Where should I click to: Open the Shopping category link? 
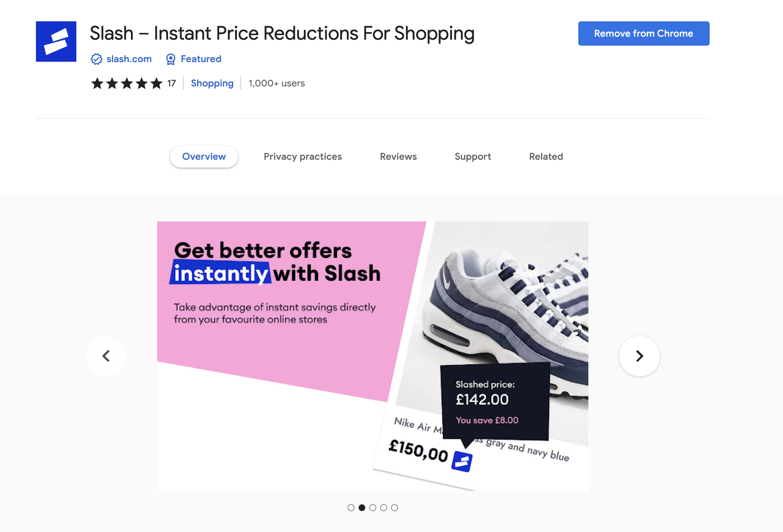(212, 83)
